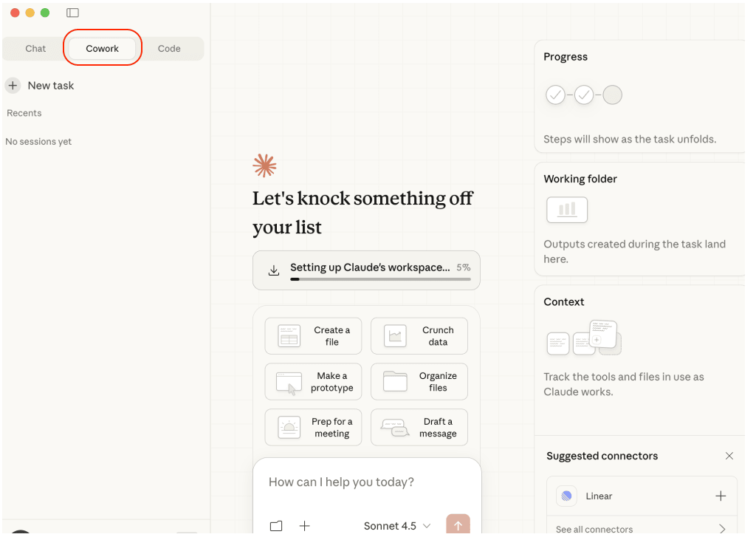Screen dimensions: 756x554
Task: Click the download icon in workspace setup bar
Action: tap(274, 270)
